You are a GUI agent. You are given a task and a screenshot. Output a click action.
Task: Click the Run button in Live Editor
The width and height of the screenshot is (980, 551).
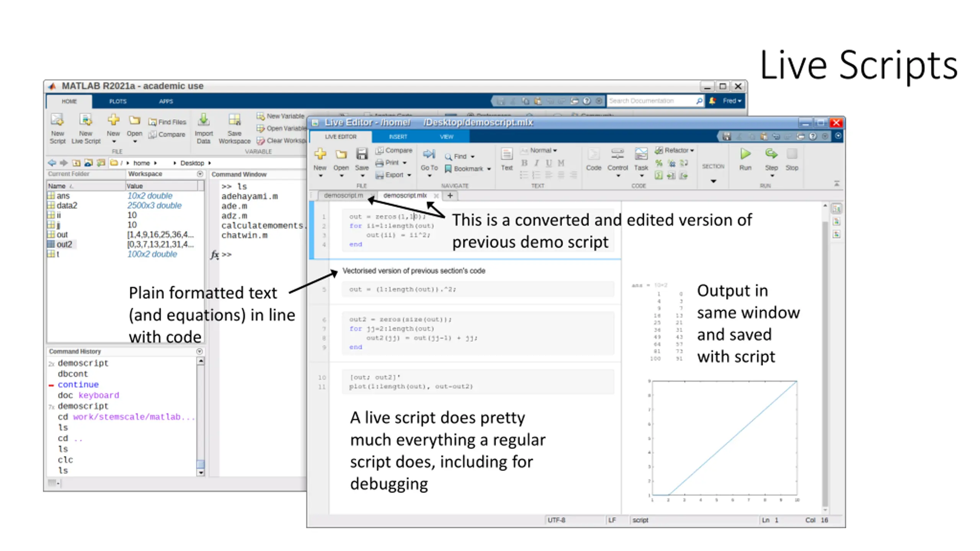click(745, 155)
